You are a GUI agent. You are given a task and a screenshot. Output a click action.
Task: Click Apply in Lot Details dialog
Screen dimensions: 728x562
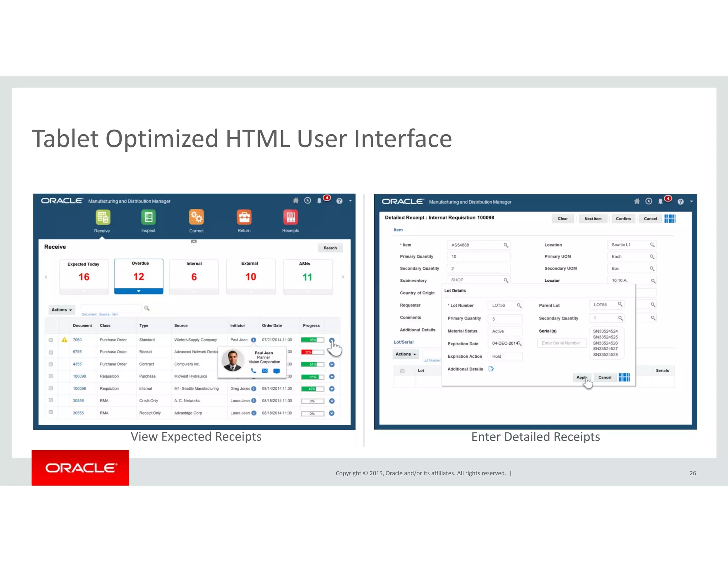(x=582, y=377)
